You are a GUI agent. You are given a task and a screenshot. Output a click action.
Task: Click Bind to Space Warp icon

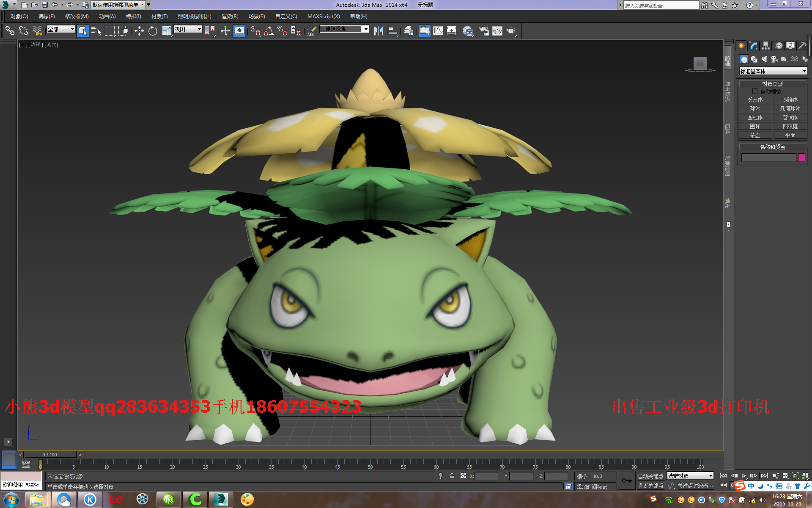point(37,30)
